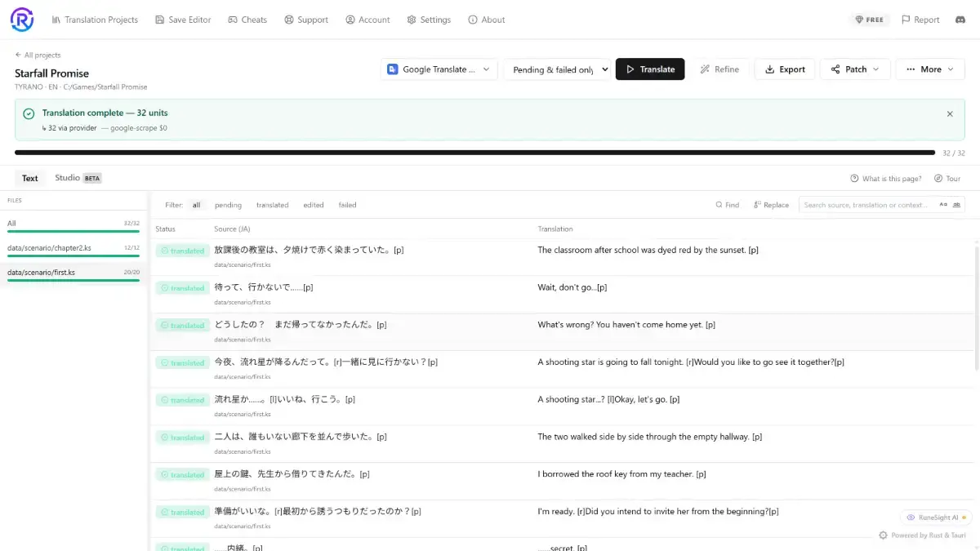Filter units by translated
This screenshot has height=551, width=980.
[x=273, y=205]
